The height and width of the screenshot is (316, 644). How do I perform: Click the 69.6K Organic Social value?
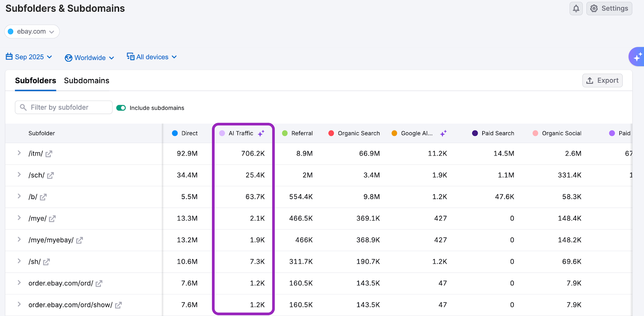[x=572, y=262]
